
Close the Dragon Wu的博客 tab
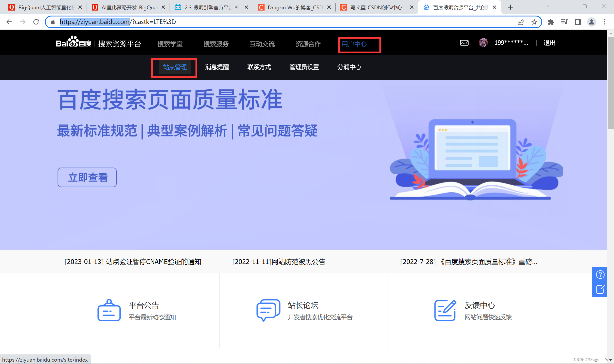329,7
